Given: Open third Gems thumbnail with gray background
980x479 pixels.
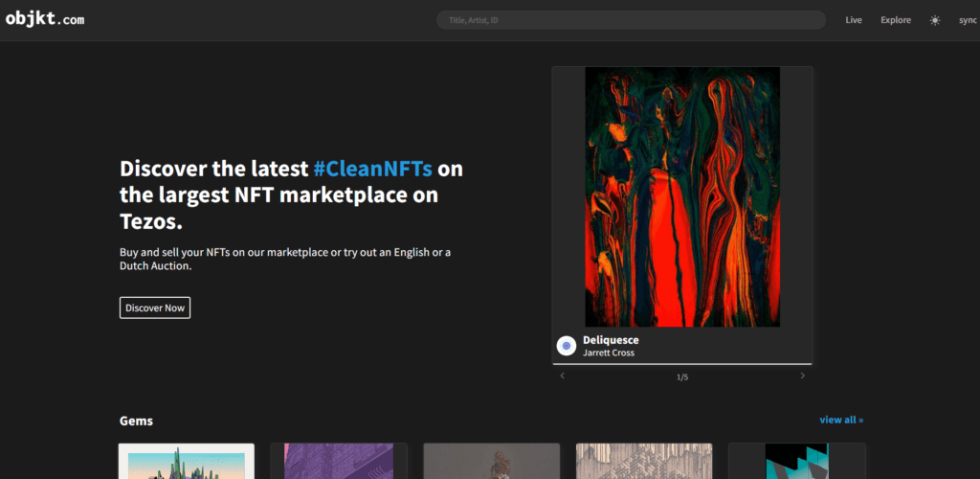Looking at the screenshot, I should point(491,461).
